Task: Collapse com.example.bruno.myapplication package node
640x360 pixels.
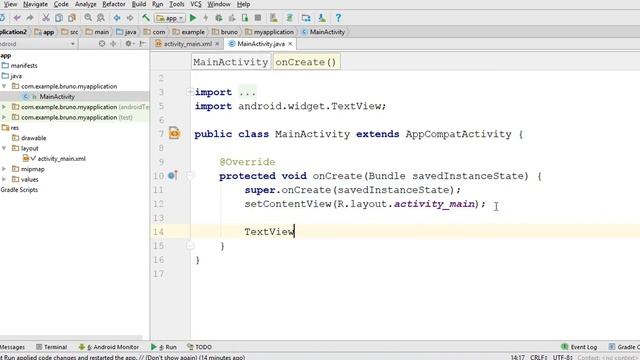Action: tap(4, 86)
